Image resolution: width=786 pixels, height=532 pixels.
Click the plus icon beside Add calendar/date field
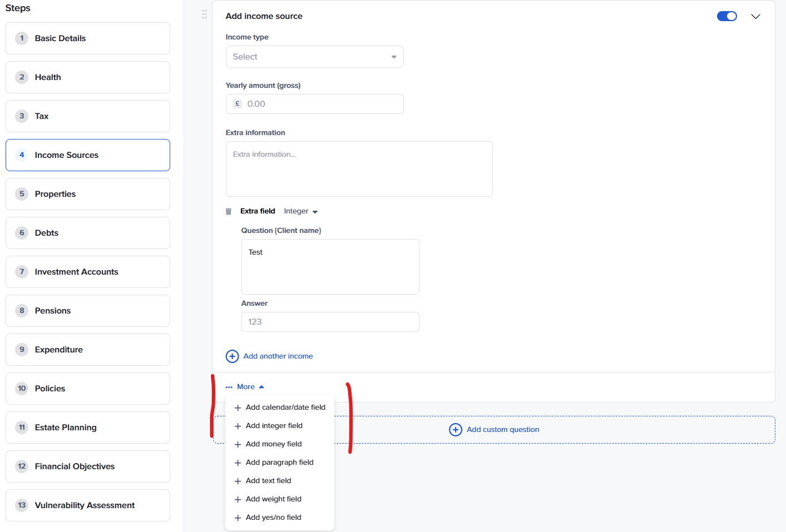pyautogui.click(x=238, y=408)
